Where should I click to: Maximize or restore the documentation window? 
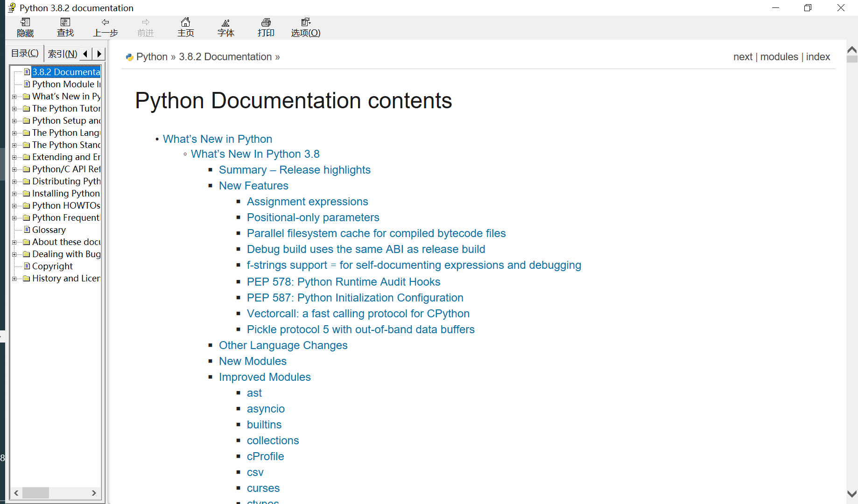[808, 8]
